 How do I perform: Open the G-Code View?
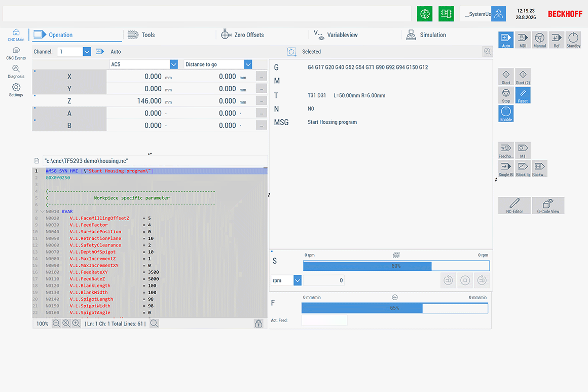pyautogui.click(x=548, y=205)
